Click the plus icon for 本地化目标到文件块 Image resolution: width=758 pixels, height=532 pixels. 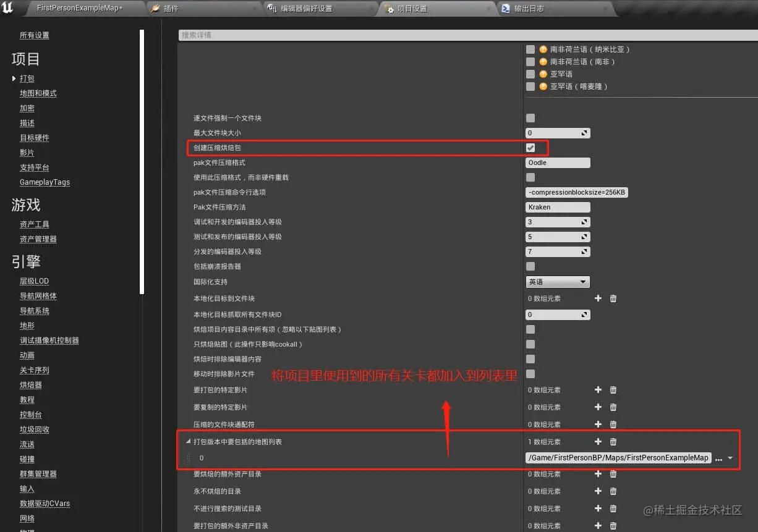click(598, 298)
